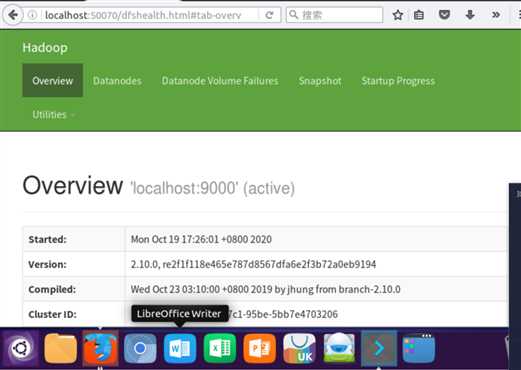The width and height of the screenshot is (521, 370).
Task: Launch the spreadsheet app dock icon
Action: pos(220,348)
